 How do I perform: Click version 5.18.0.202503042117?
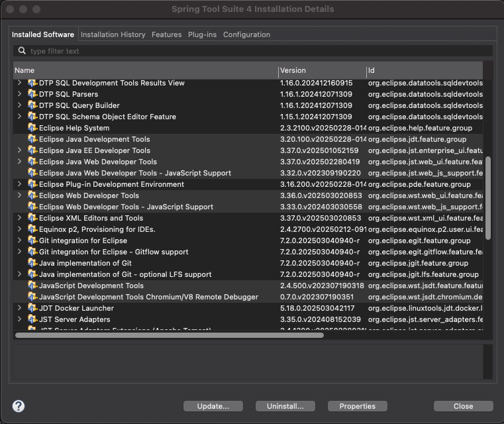click(317, 308)
